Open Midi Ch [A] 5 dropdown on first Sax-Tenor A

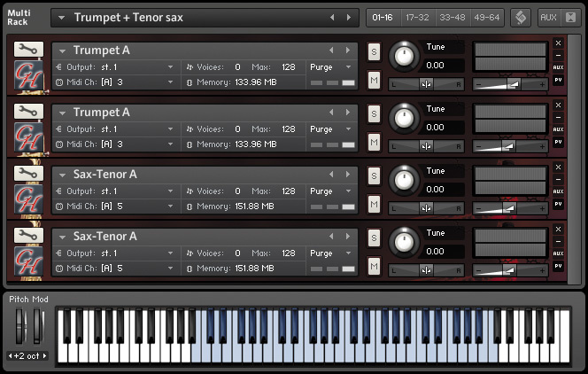click(x=170, y=206)
